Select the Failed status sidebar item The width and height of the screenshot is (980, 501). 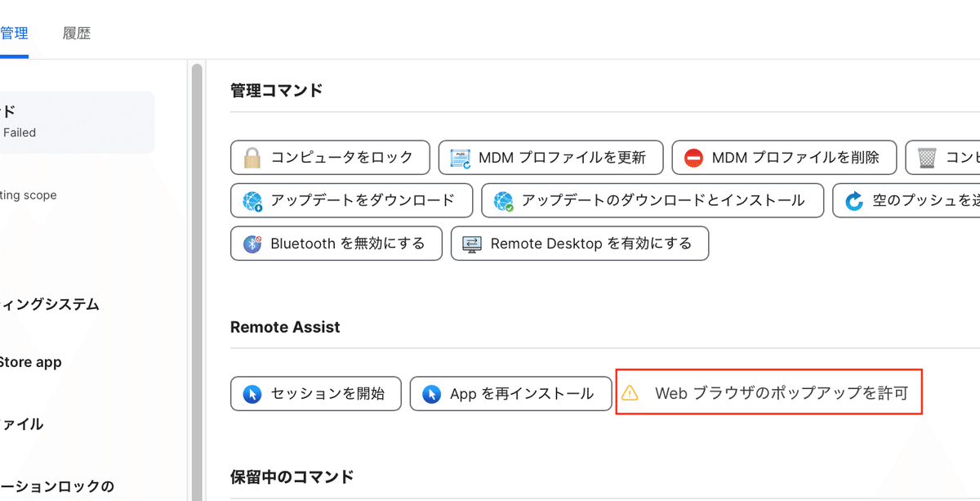tap(73, 123)
